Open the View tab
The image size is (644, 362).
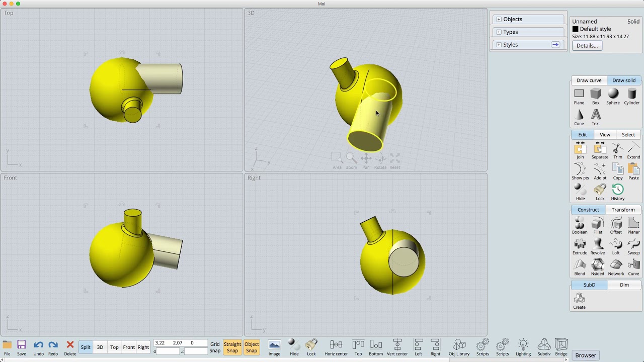(x=605, y=135)
